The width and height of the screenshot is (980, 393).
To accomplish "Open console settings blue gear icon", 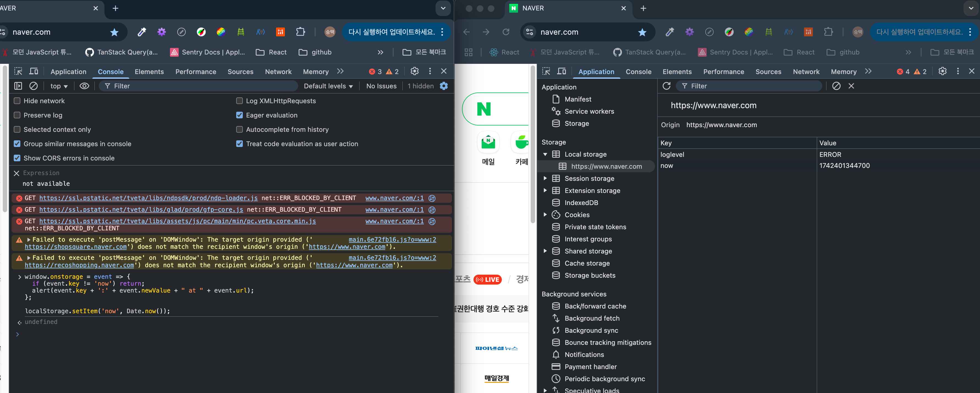I will 444,86.
